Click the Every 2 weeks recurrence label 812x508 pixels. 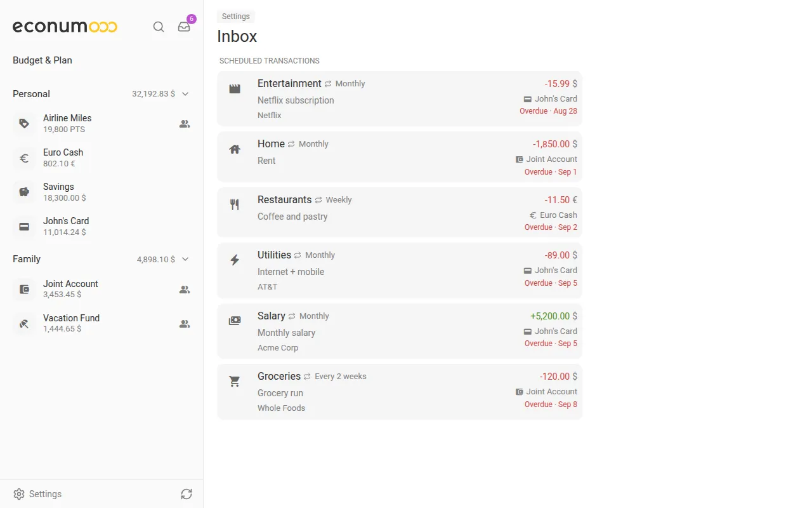341,377
